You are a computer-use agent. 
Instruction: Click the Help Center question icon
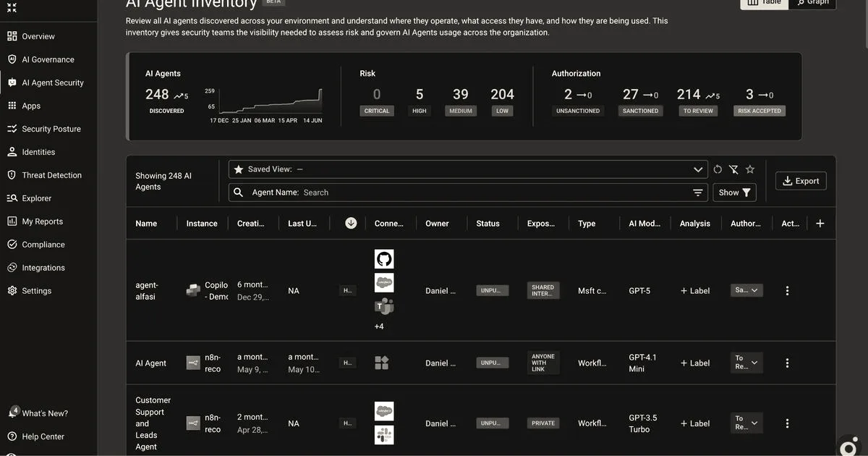coord(12,436)
